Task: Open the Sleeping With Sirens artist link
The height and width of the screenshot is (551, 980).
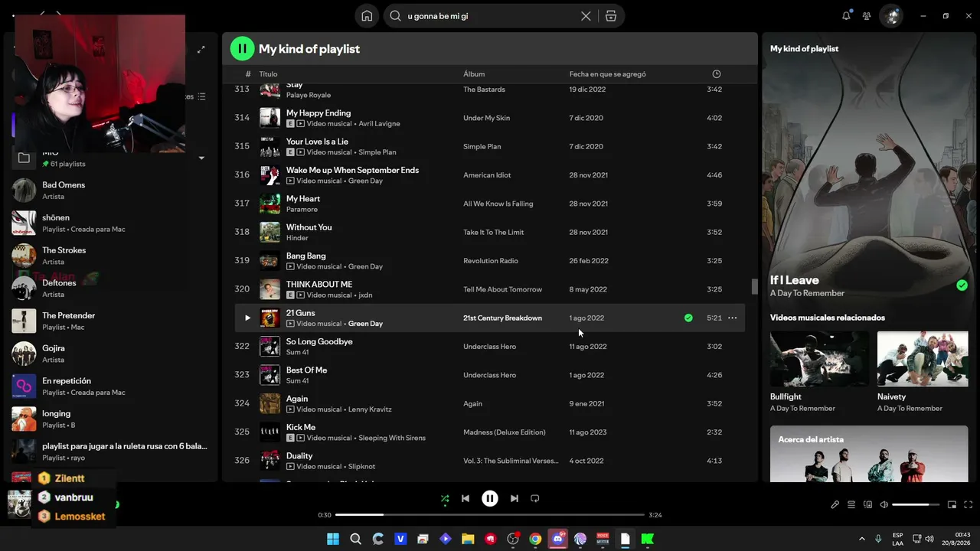Action: click(x=392, y=439)
